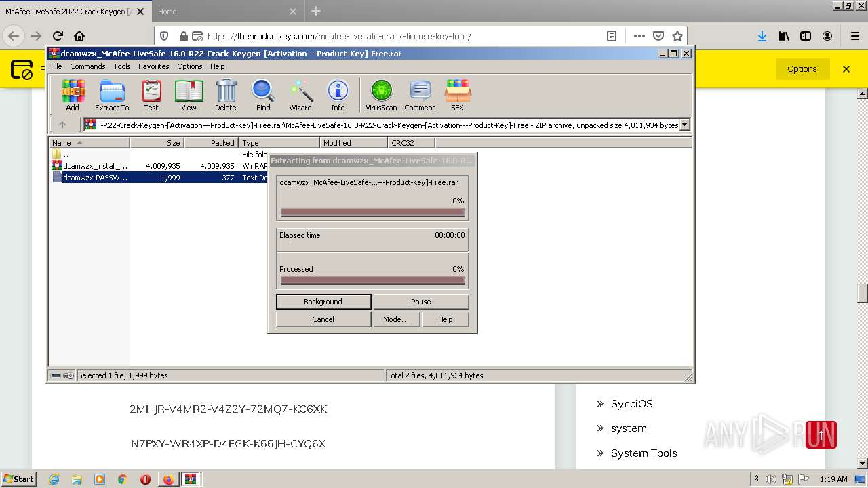Open the WinRAR Help menu
868x488 pixels.
coord(217,66)
